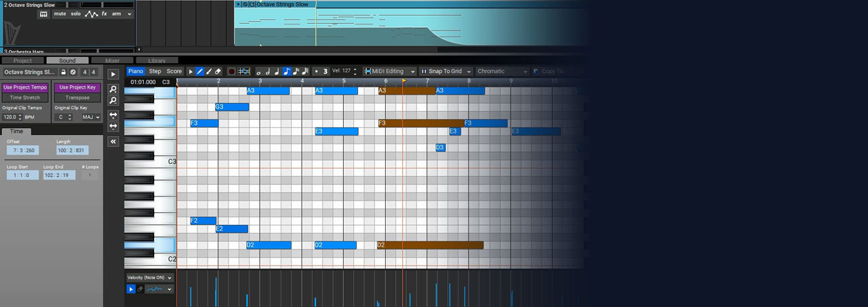Toggle Use Project Key
The width and height of the screenshot is (868, 307).
(77, 87)
